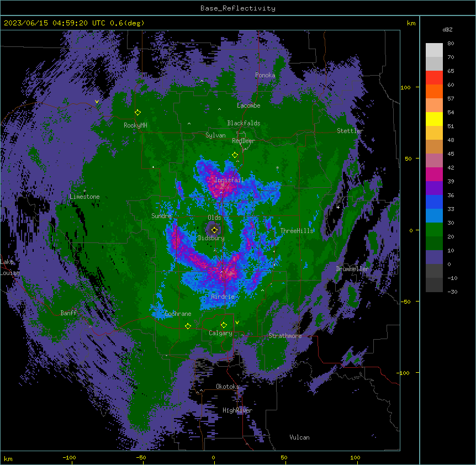Click the dBZ legend heading
476x465 pixels.
pos(447,30)
